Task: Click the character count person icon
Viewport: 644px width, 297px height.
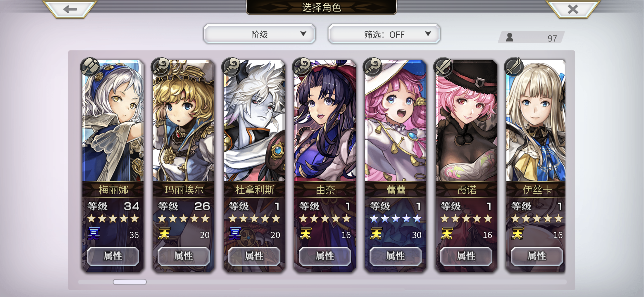Action: click(509, 38)
